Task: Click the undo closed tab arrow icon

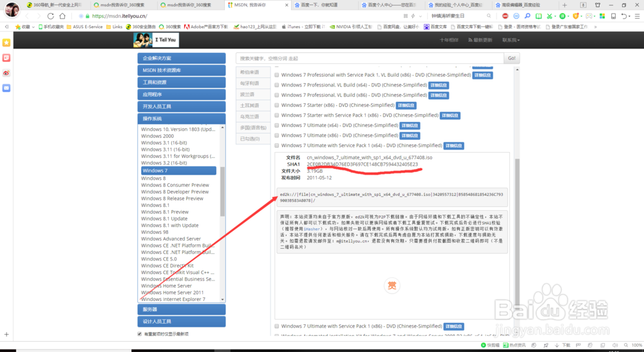Action: coord(624,16)
